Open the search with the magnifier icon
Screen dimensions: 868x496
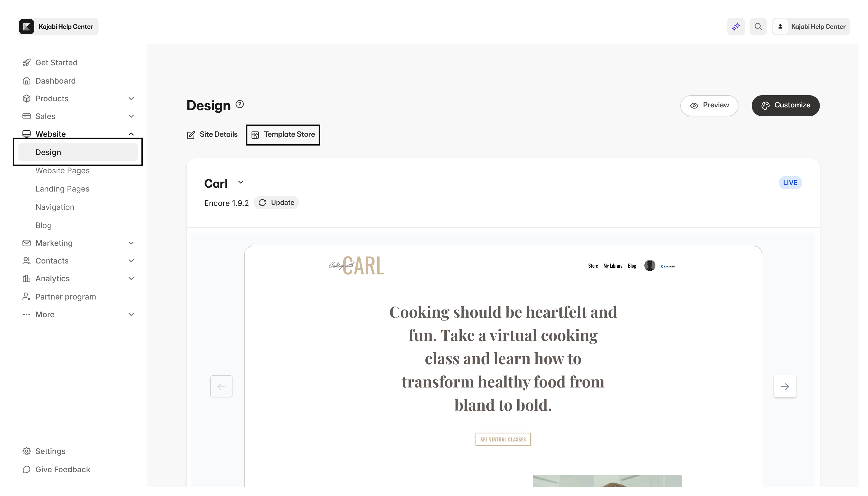click(x=758, y=26)
